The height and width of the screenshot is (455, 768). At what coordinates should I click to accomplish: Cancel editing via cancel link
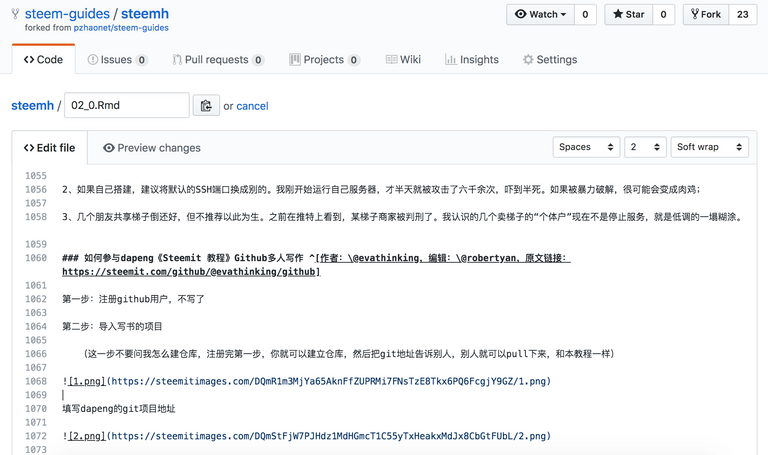pos(252,106)
